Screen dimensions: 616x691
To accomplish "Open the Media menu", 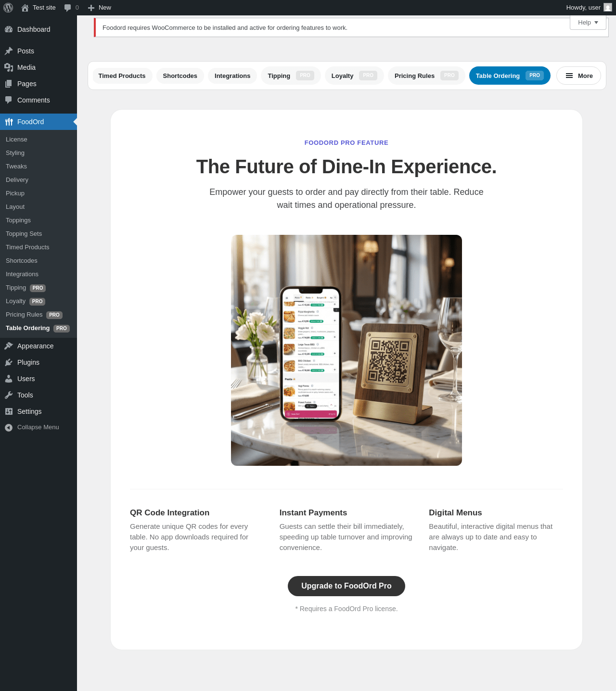I will 38,67.
